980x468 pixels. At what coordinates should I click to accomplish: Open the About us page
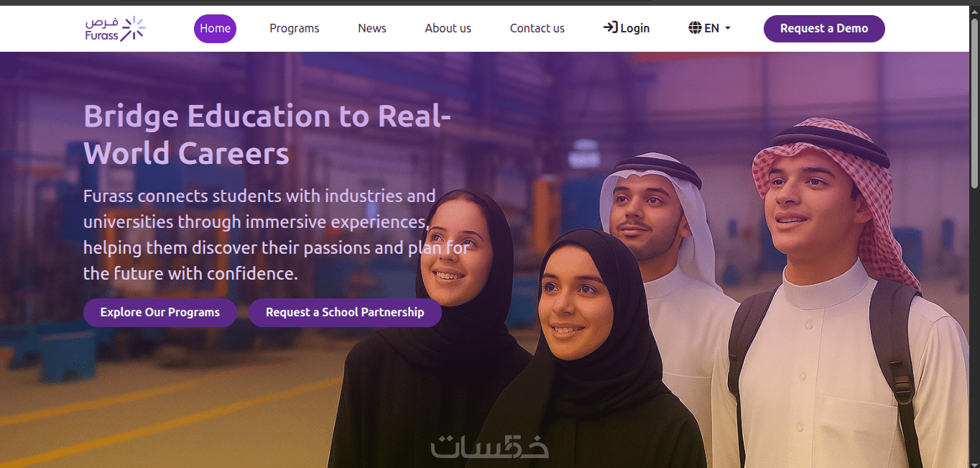(448, 29)
